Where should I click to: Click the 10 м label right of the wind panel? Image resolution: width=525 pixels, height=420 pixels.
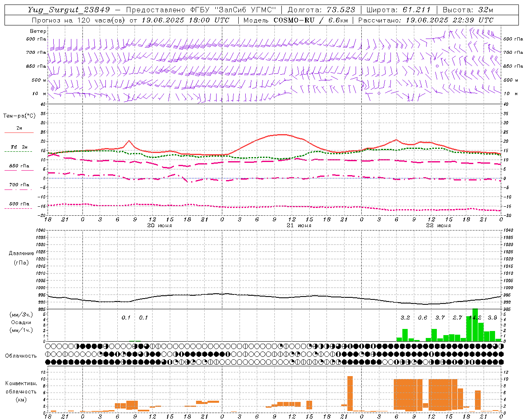[x=511, y=94]
